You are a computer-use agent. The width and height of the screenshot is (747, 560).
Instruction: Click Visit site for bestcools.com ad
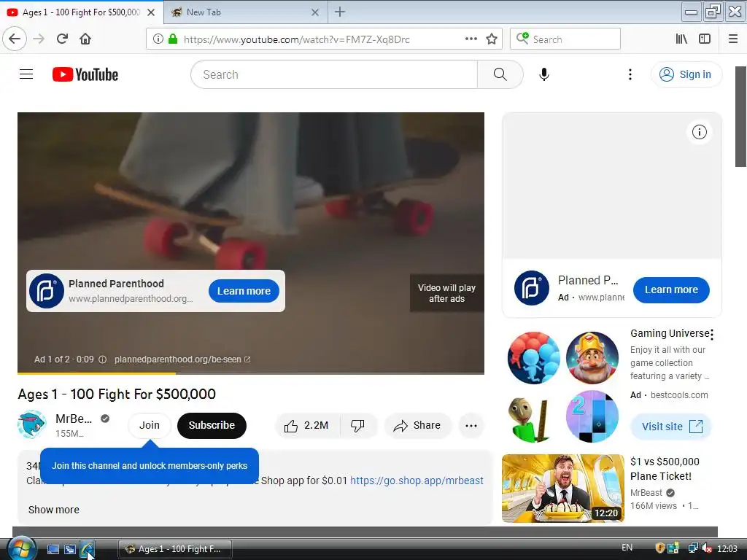671,426
